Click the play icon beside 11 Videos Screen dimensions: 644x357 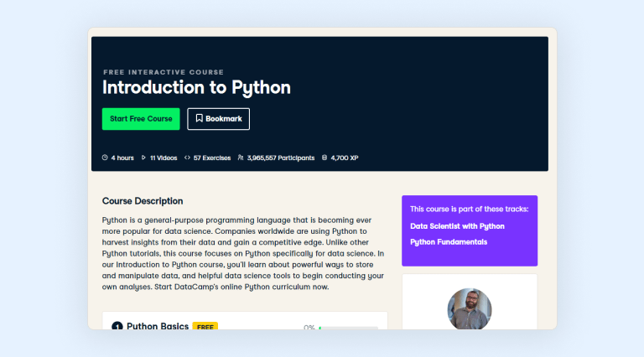coord(143,158)
